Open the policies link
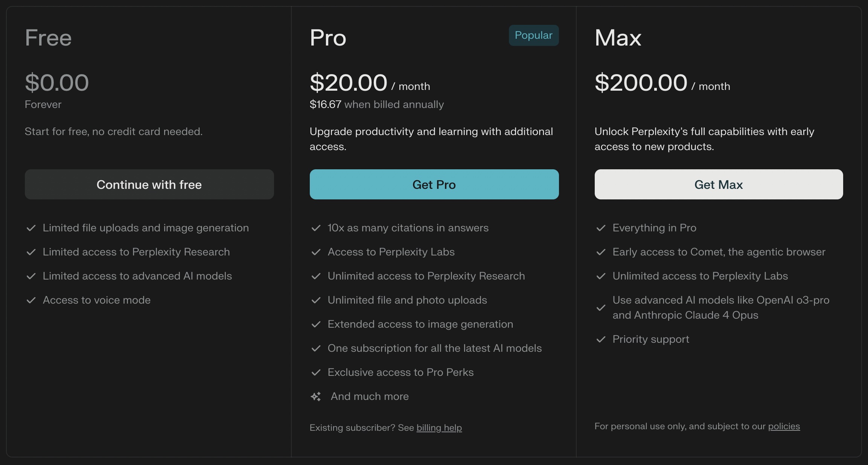 pos(784,426)
